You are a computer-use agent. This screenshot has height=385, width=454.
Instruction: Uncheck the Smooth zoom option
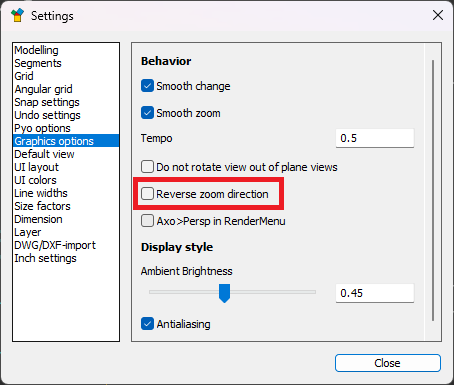[x=147, y=113]
